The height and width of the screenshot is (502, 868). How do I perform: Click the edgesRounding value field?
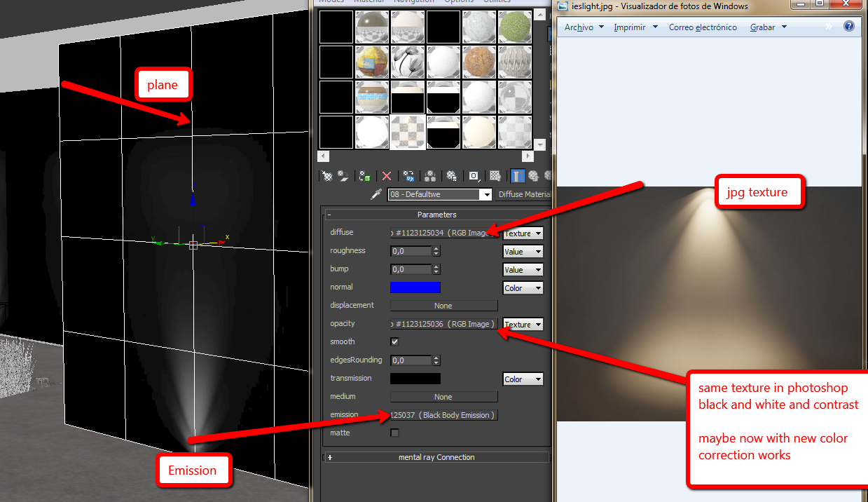pos(411,360)
